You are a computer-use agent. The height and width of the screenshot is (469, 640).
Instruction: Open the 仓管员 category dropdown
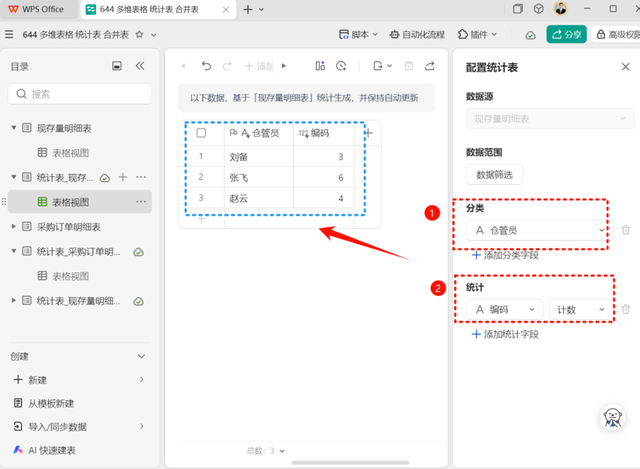(x=539, y=230)
